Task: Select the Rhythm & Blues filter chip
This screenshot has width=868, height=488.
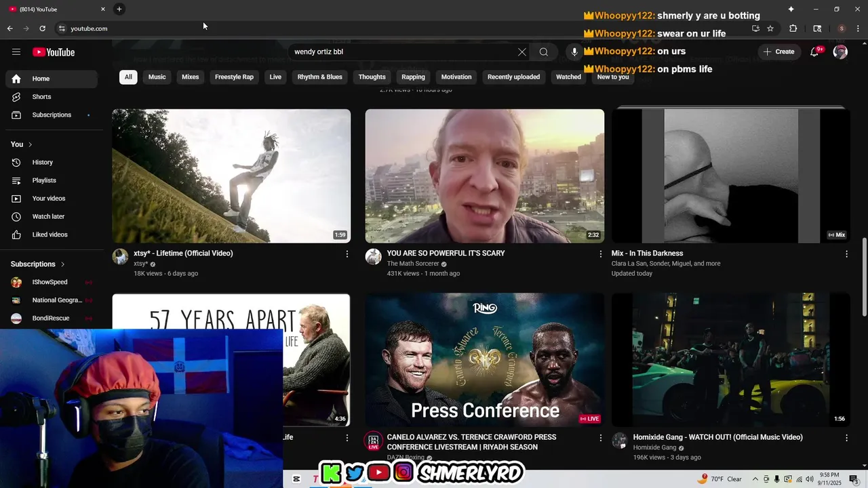Action: pyautogui.click(x=319, y=77)
